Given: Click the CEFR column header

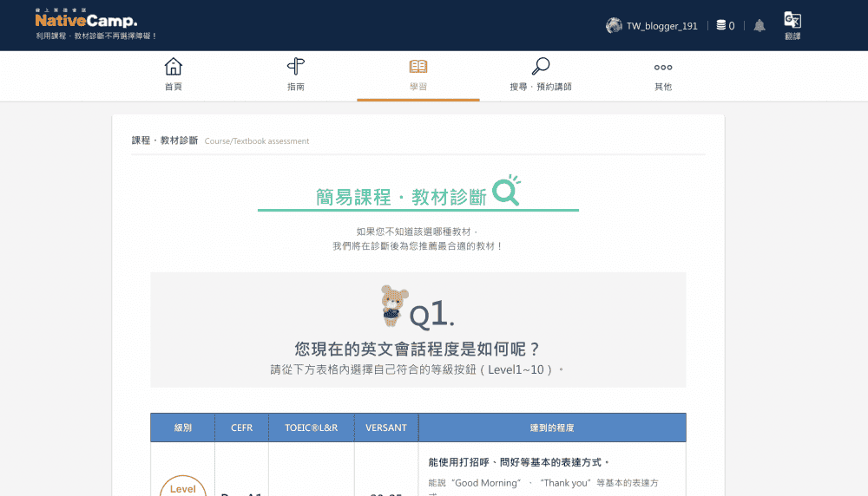Looking at the screenshot, I should pos(242,427).
